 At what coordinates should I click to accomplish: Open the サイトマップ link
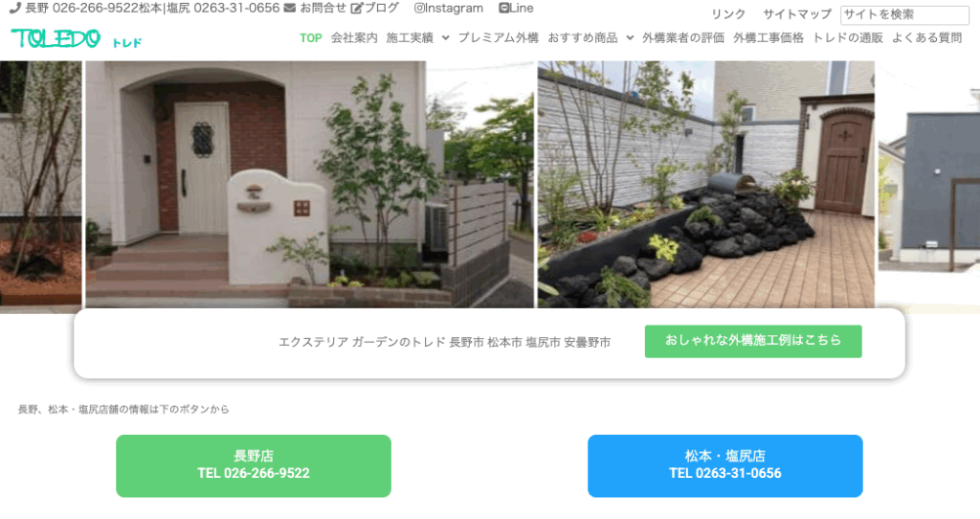797,14
